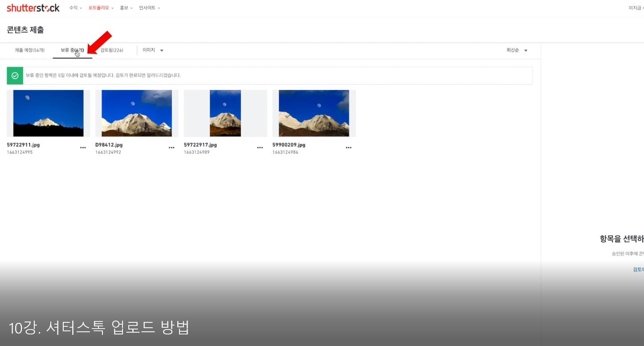The width and height of the screenshot is (644, 346).
Task: Click the 미지급 text at top right
Action: pos(636,8)
